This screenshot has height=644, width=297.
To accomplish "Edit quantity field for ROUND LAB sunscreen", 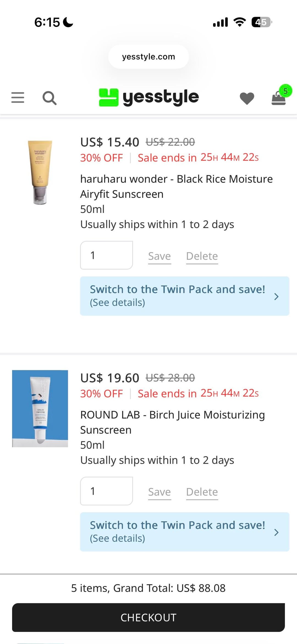I will [x=106, y=491].
